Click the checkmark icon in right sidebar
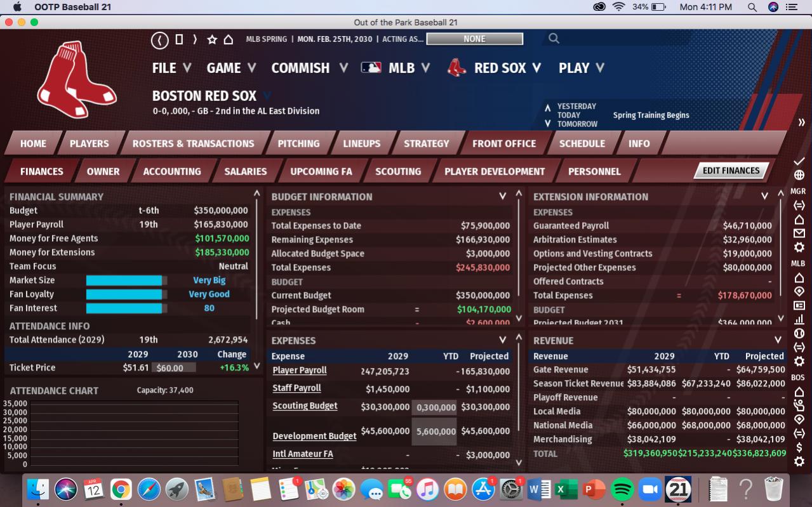This screenshot has width=812, height=507. pyautogui.click(x=799, y=161)
